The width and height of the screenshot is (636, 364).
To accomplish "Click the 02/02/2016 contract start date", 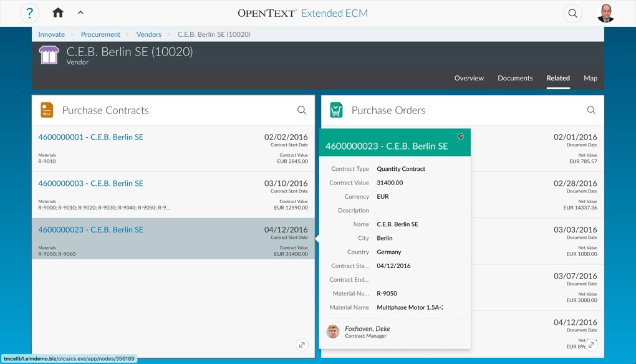I will 286,137.
